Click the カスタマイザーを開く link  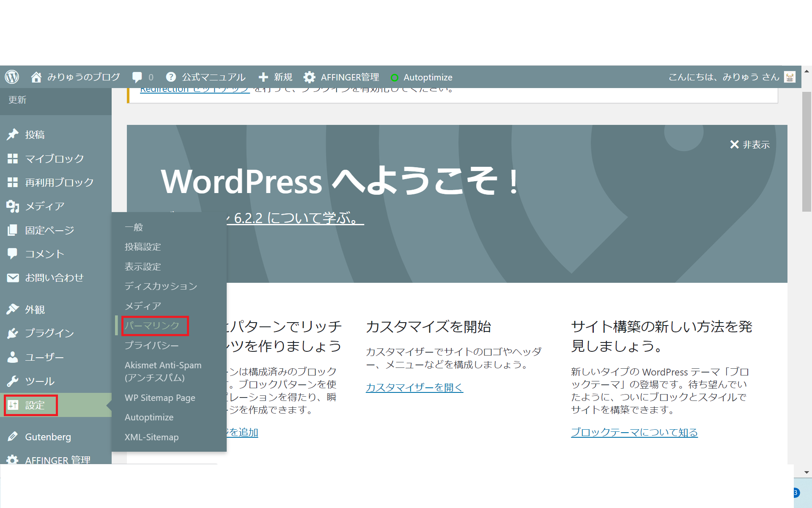[414, 387]
